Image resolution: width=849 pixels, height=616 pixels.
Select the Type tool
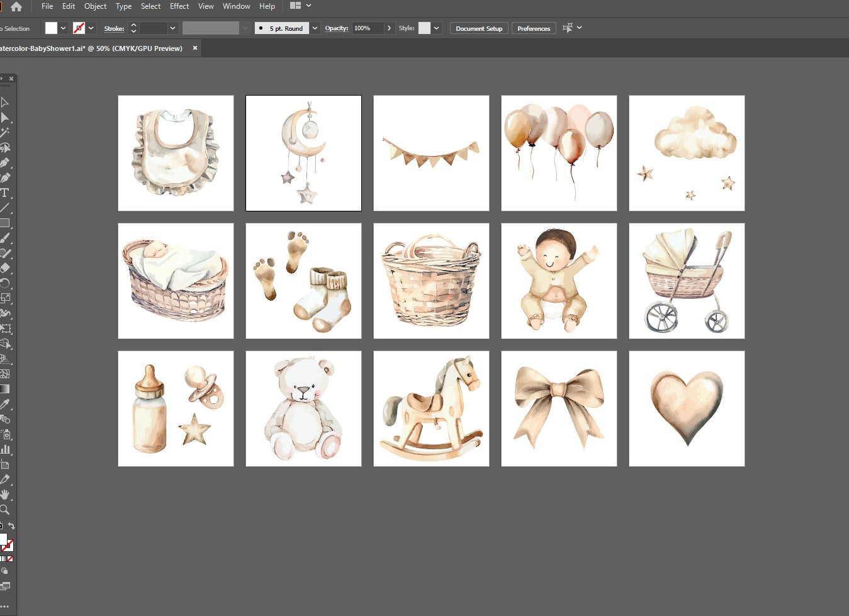pyautogui.click(x=4, y=193)
